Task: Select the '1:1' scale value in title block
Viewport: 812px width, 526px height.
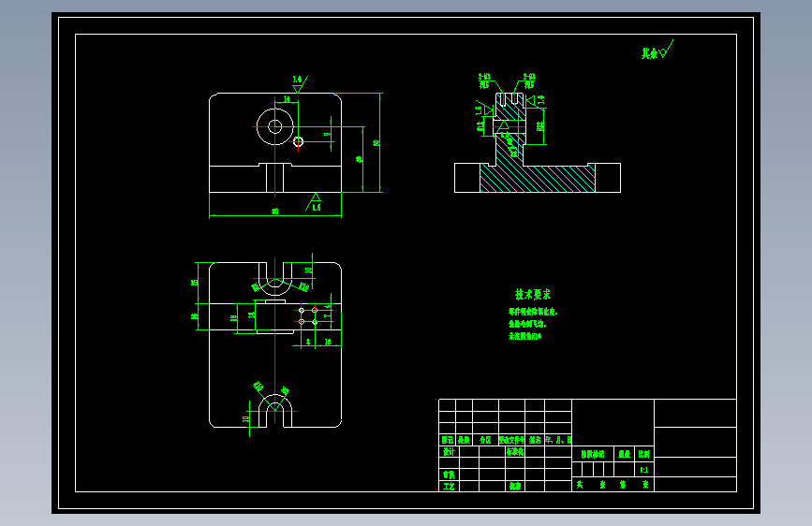Action: click(643, 470)
